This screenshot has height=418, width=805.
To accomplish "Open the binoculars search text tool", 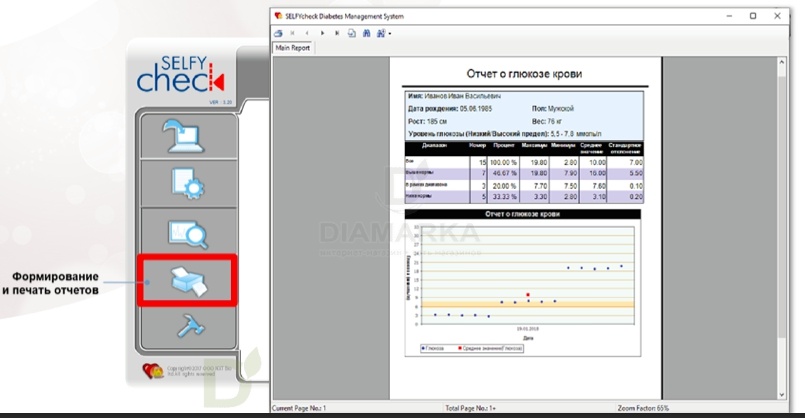I will [367, 33].
